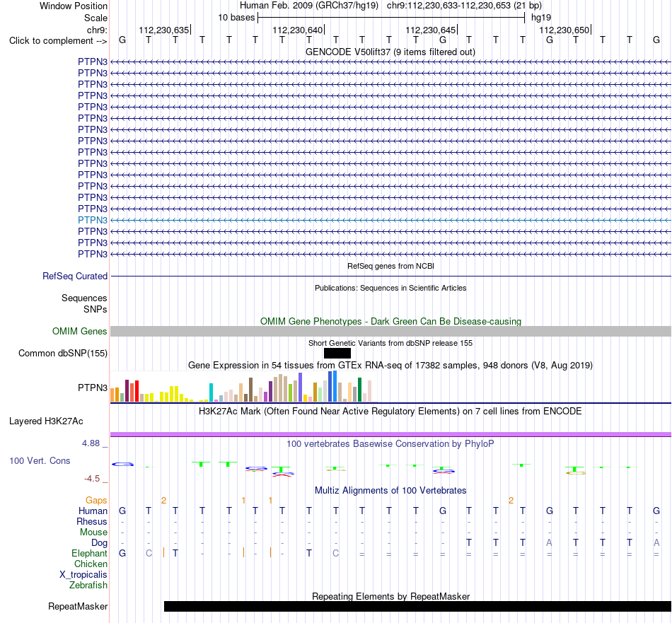The height and width of the screenshot is (623, 672).
Task: Click the PTPN3 label of the GTEx track
Action: [93, 388]
